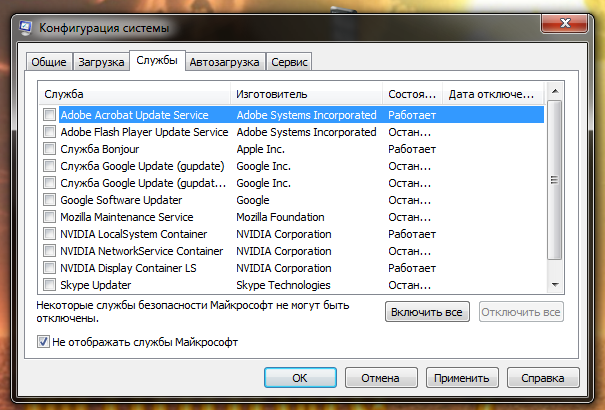Screen dimensions: 605x410
Task: Toggle Adobe Flash Player Update Service checkbox
Action: point(49,132)
